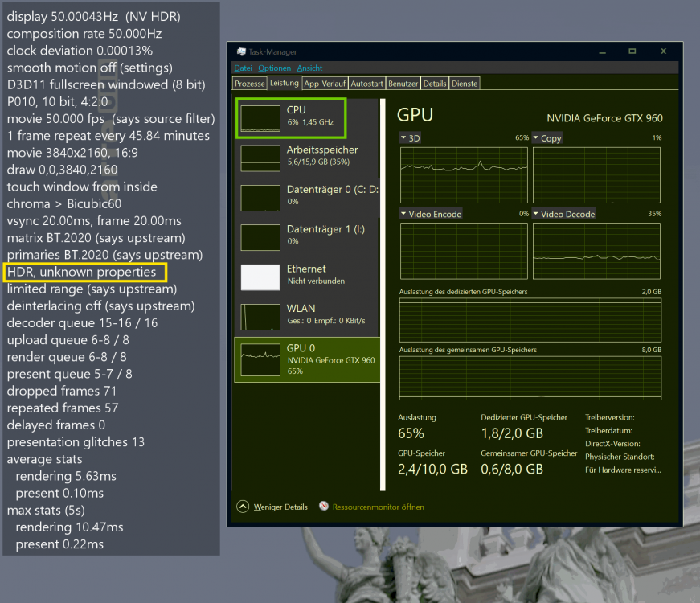This screenshot has width=700, height=603.
Task: Click the Task-Manager icon in the title bar
Action: click(241, 52)
